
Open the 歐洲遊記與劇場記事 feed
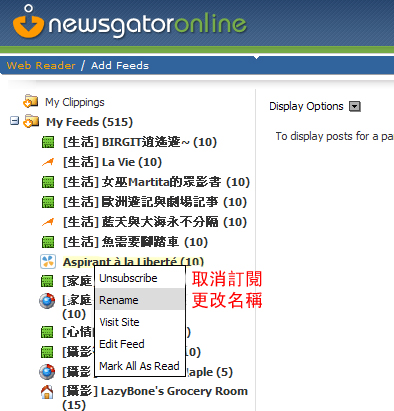[x=155, y=202]
